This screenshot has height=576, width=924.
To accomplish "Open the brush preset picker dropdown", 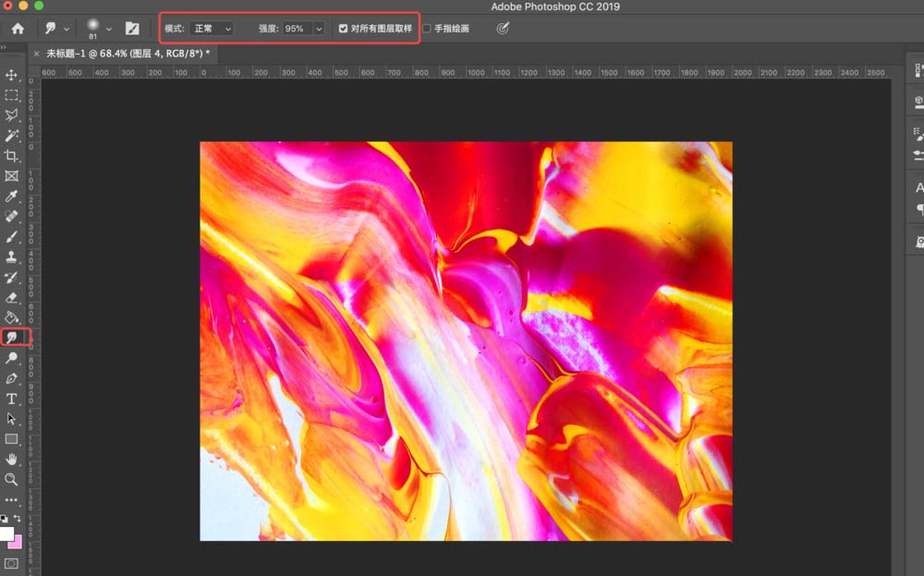I will 109,29.
